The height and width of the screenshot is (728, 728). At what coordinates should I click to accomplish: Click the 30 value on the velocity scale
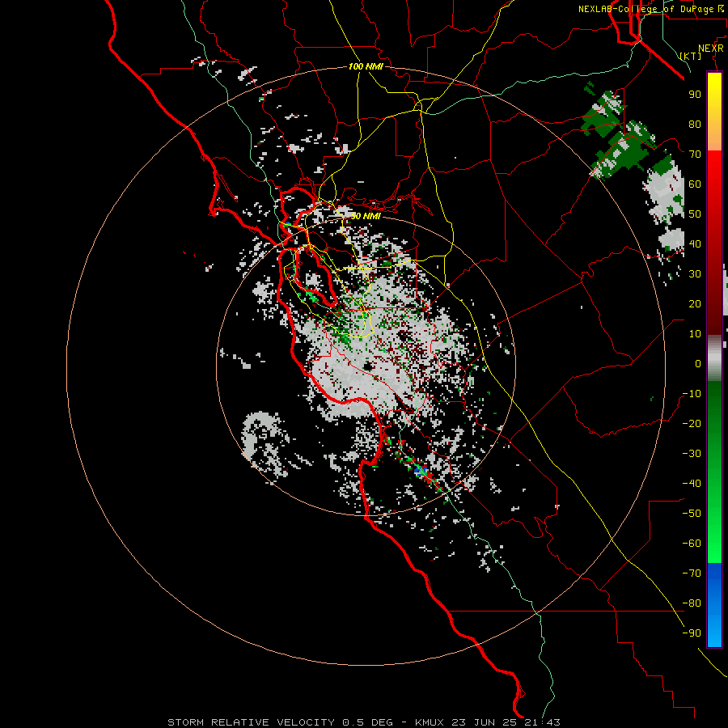click(695, 274)
